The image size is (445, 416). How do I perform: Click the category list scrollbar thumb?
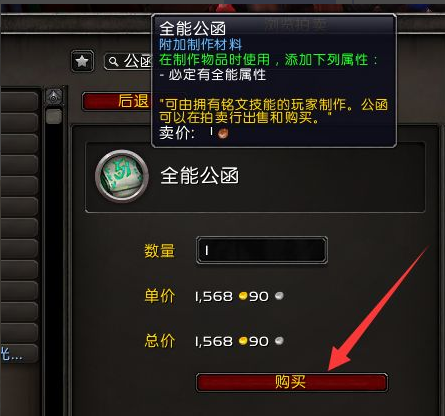pos(54,116)
